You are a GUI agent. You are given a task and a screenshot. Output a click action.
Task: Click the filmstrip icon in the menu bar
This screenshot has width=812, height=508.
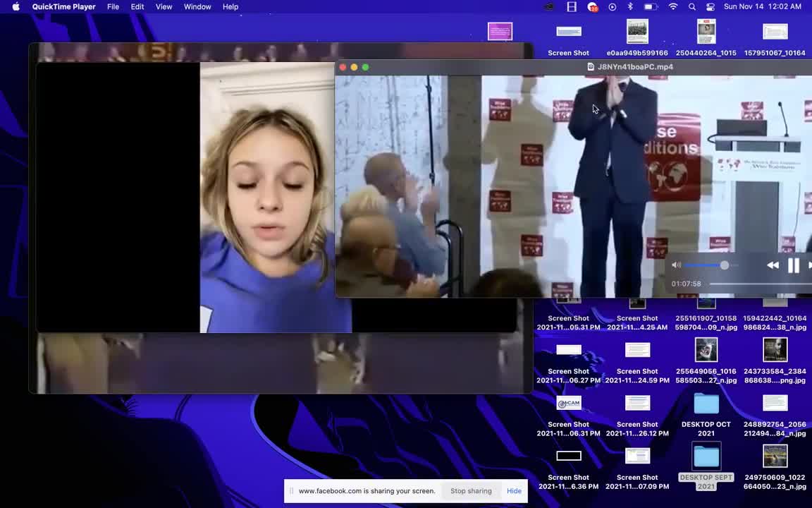[x=572, y=7]
